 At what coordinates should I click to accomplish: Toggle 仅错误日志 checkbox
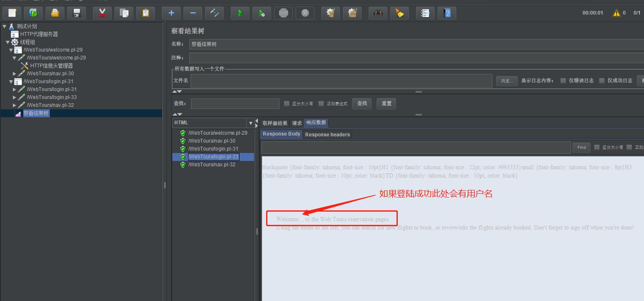[563, 81]
